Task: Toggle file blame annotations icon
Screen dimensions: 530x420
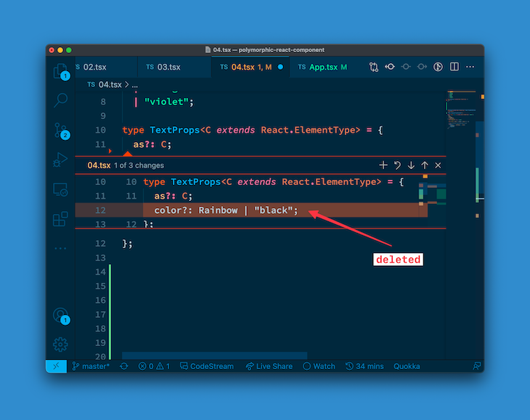Action: tap(438, 67)
